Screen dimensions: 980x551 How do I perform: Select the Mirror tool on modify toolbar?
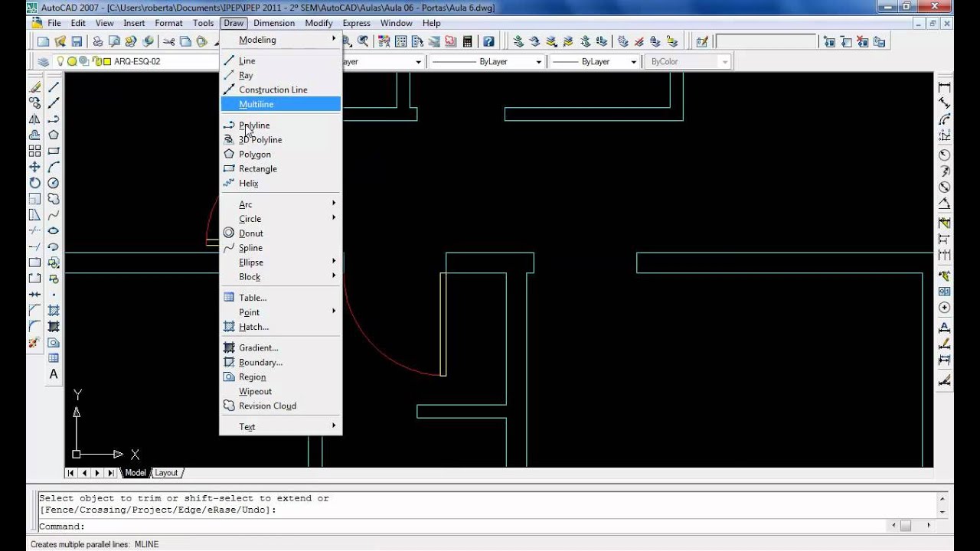coord(34,119)
